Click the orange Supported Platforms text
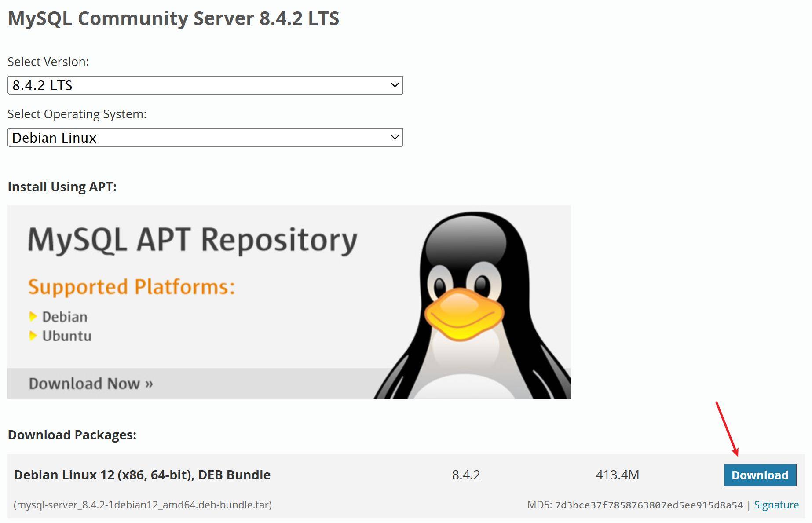 tap(132, 287)
